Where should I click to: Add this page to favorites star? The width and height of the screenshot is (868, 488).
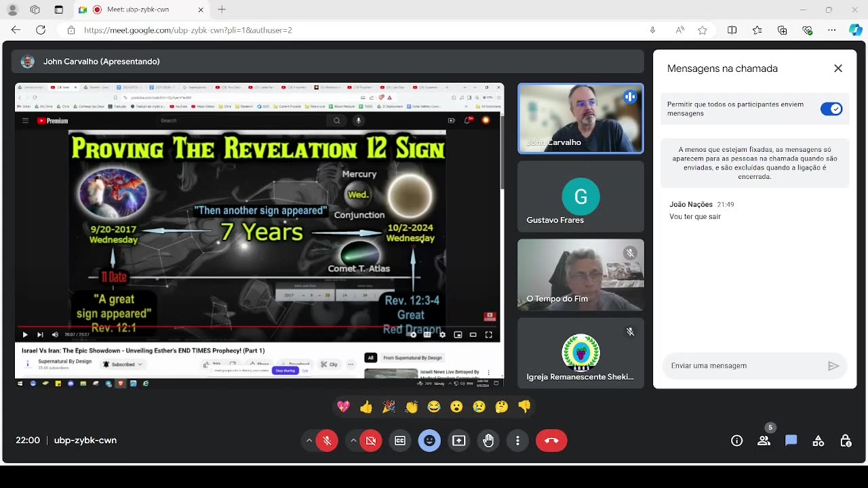click(x=703, y=30)
